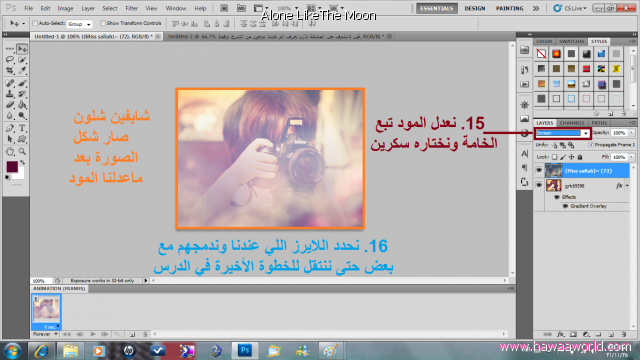This screenshot has height=360, width=640.
Task: Select the Horizontal Type tool
Action: coord(22,129)
